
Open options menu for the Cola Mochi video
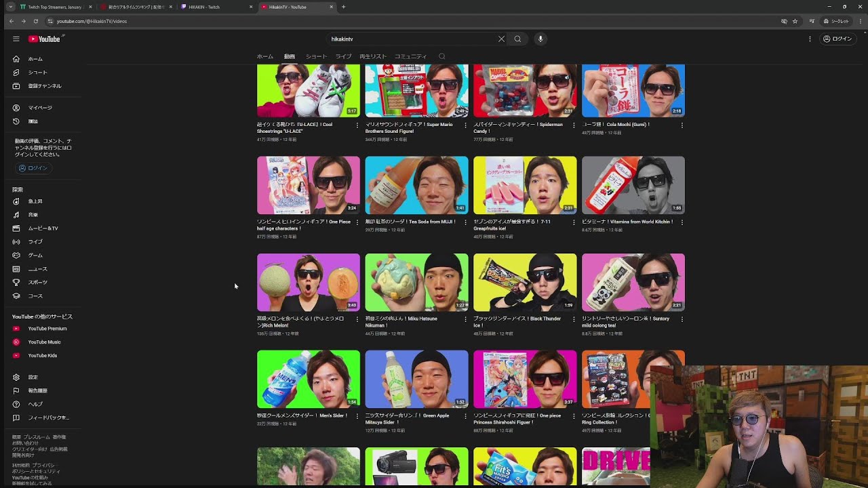click(682, 125)
